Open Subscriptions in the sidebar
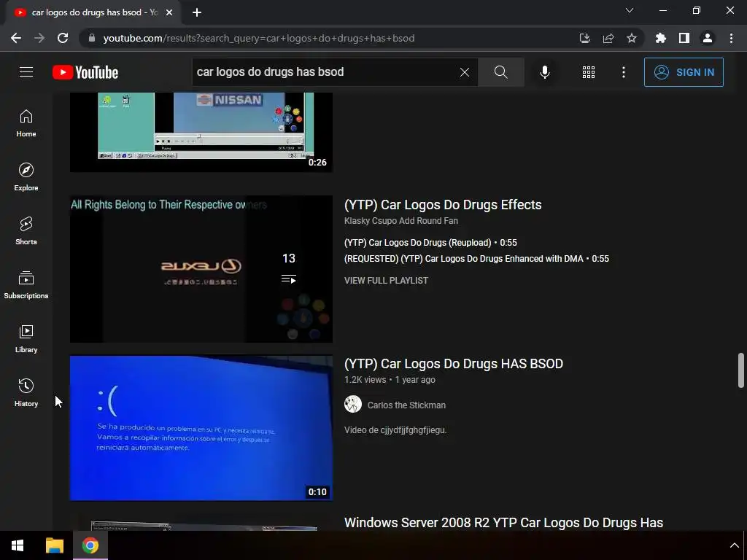Screen dimensions: 747x560 point(26,285)
